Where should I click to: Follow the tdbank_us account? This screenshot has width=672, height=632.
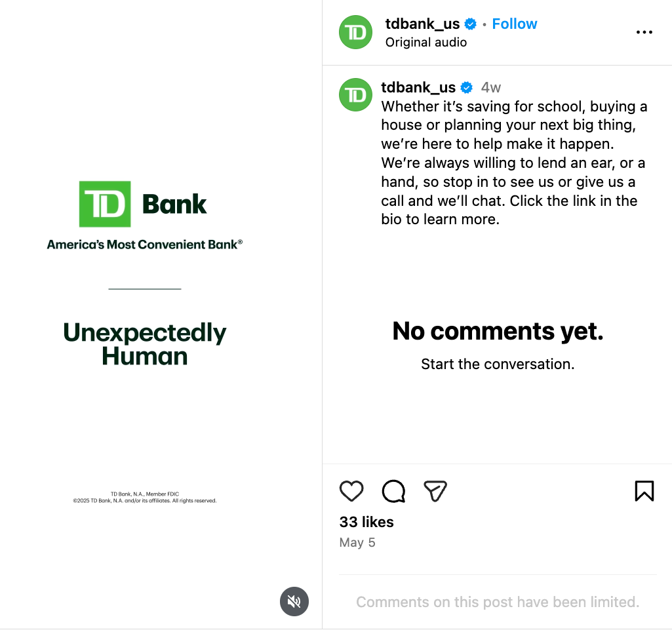click(x=514, y=24)
